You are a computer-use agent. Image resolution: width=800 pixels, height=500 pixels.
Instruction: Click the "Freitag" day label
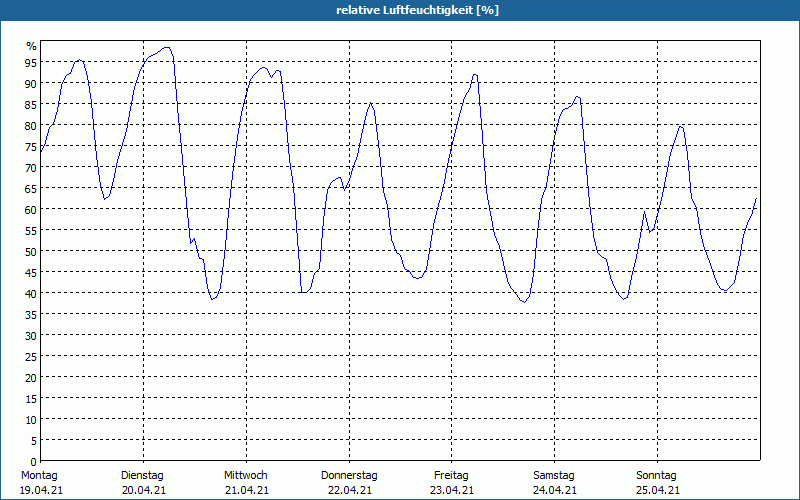(452, 475)
